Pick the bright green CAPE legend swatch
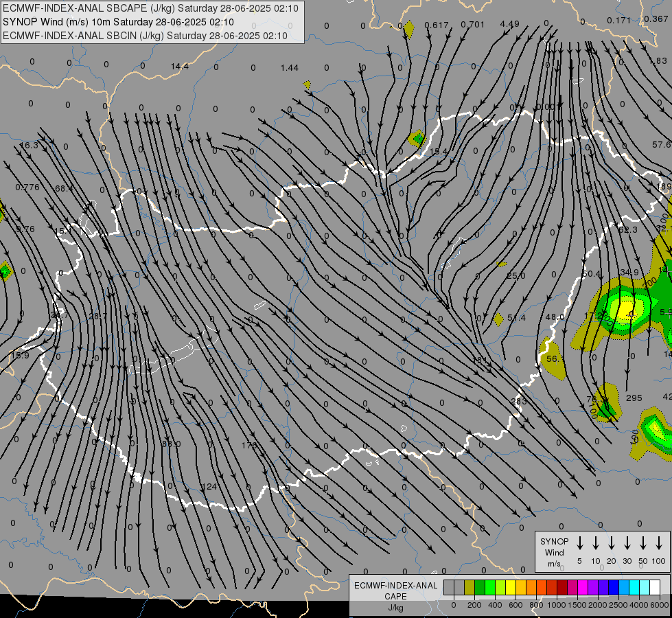 pos(490,588)
